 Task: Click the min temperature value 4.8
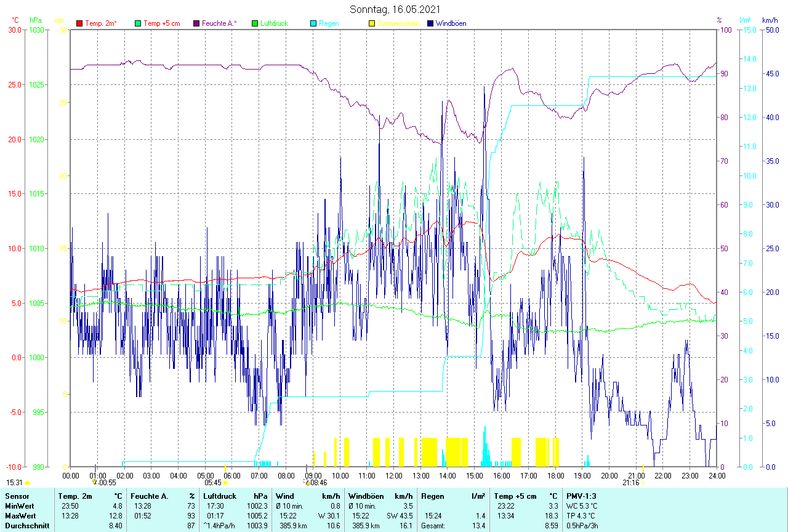[118, 506]
